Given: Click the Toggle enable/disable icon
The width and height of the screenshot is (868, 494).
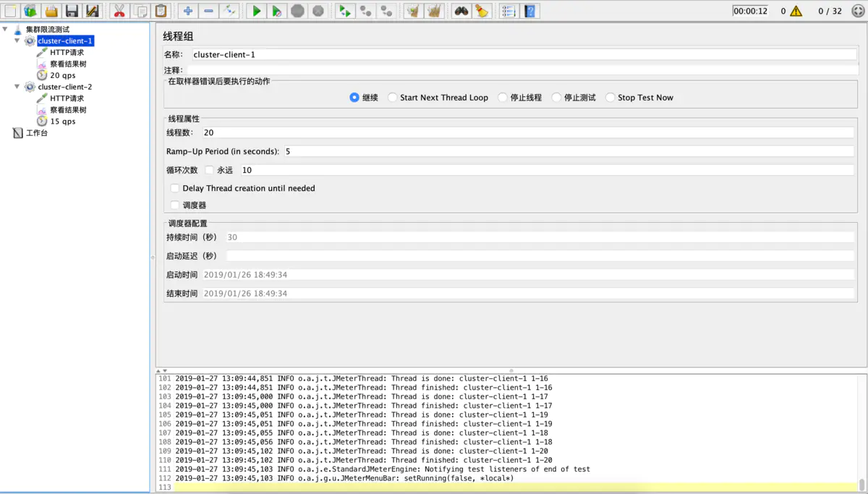Looking at the screenshot, I should pos(229,11).
